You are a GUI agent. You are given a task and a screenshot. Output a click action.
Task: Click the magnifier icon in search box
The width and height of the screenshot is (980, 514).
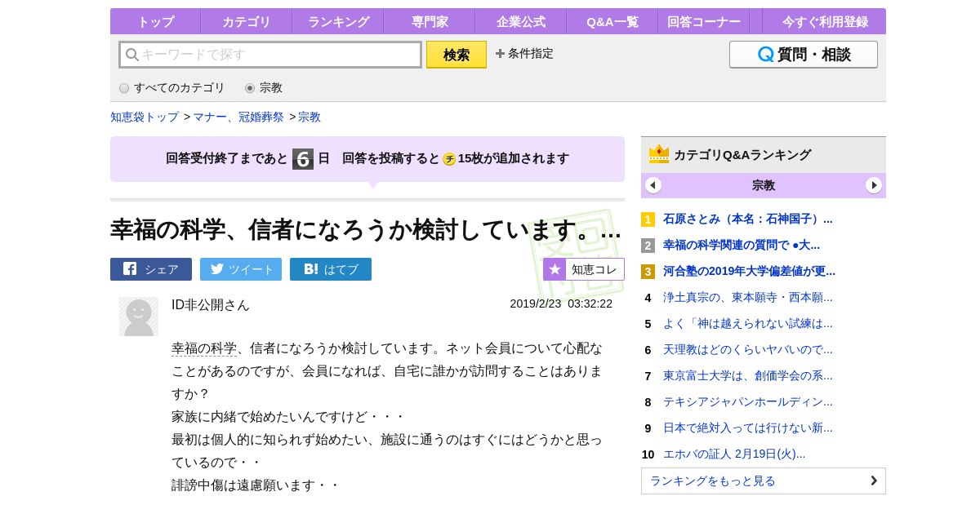click(x=132, y=55)
